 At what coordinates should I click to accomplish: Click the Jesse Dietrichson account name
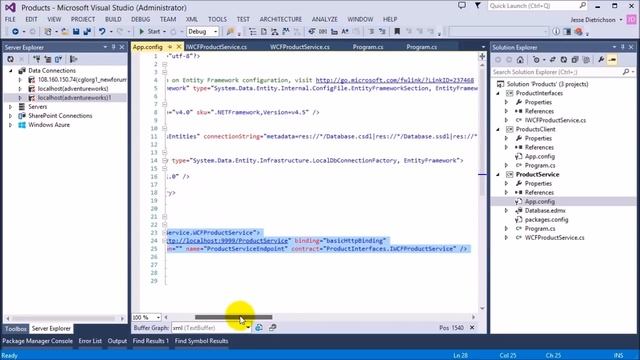593,20
